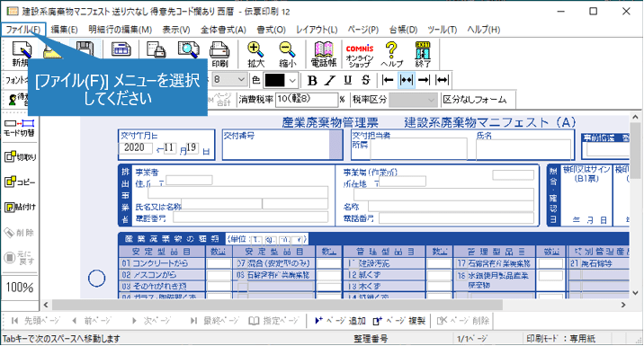
Task: Open the 表示(V) menu
Action: coord(176,30)
